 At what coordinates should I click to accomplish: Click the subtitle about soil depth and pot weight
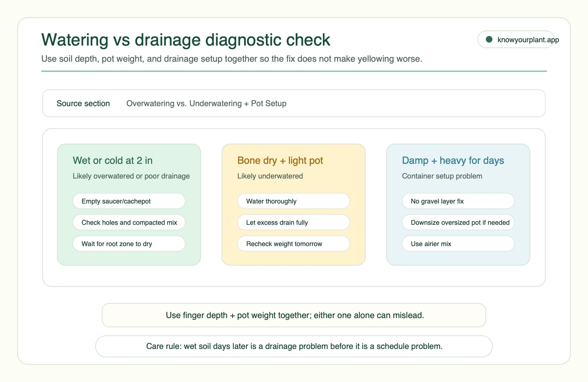click(x=232, y=59)
